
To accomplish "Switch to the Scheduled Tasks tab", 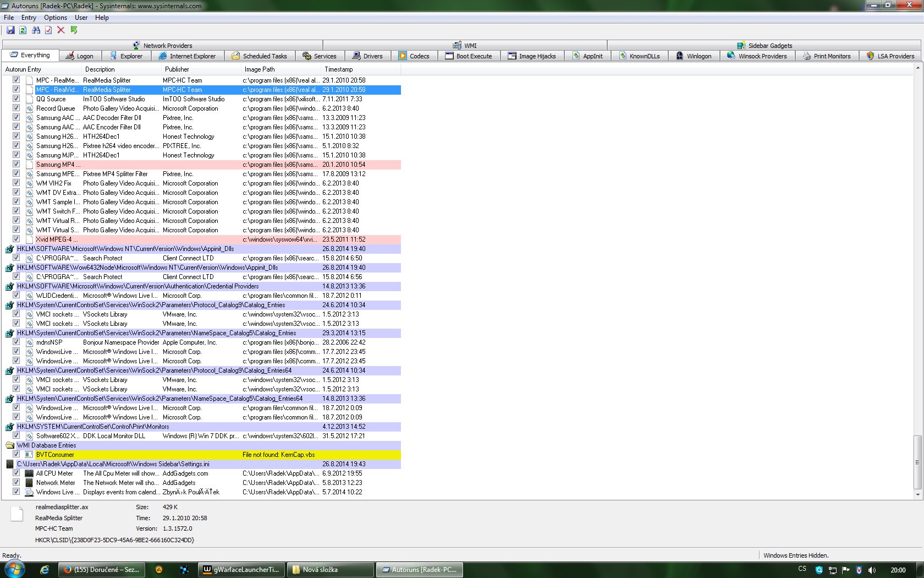I will click(260, 56).
